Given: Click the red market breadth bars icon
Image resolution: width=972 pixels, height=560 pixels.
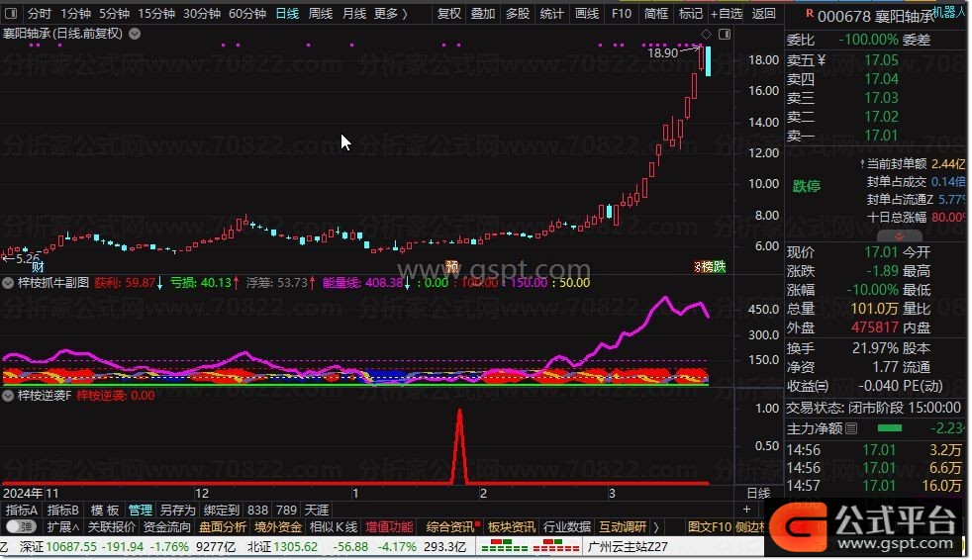Looking at the screenshot, I should click(556, 546).
